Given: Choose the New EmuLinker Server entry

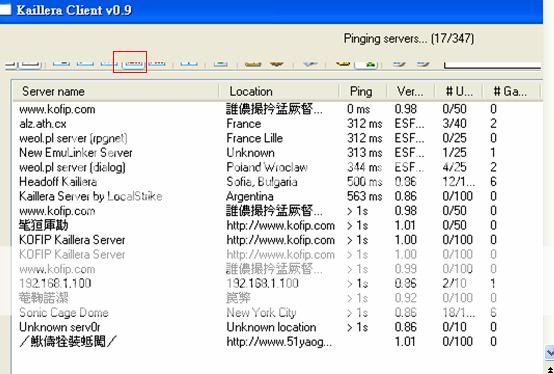Looking at the screenshot, I should coord(76,153).
